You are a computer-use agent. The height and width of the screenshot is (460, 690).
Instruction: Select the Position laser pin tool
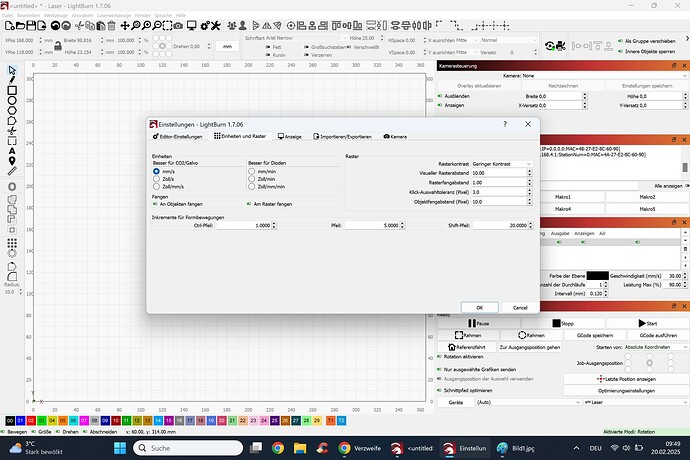12,161
